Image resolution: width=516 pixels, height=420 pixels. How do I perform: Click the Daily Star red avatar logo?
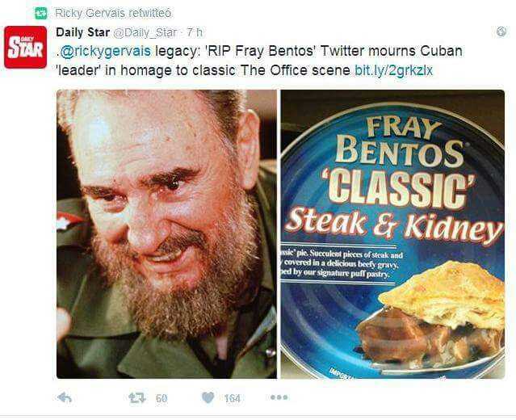pos(25,47)
